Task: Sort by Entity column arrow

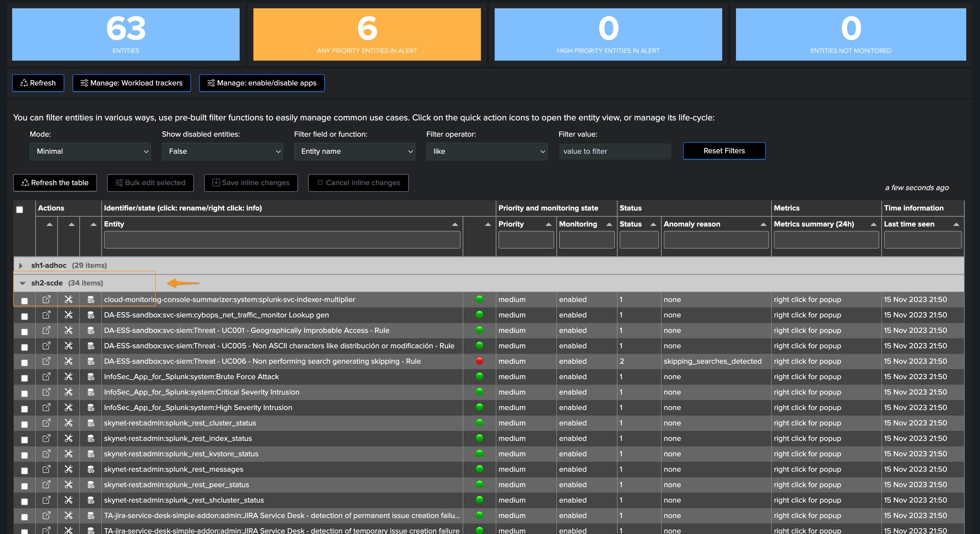Action: coord(455,224)
